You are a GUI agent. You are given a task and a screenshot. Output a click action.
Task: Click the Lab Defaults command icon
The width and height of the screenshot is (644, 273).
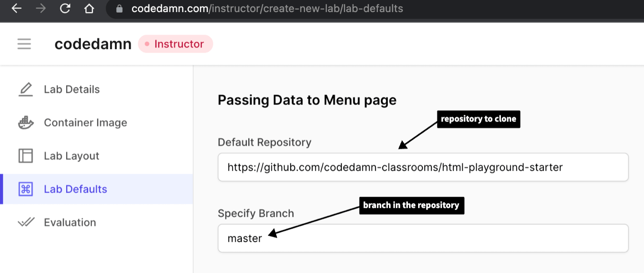click(x=25, y=189)
